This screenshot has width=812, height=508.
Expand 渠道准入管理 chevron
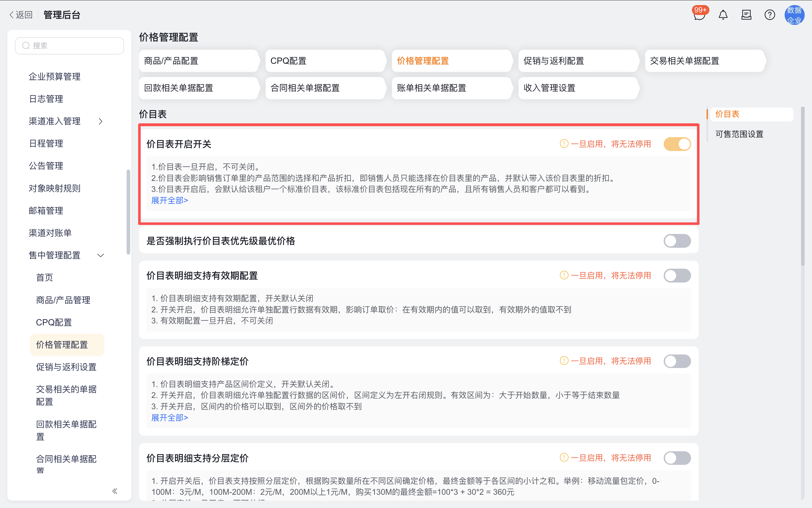[100, 121]
